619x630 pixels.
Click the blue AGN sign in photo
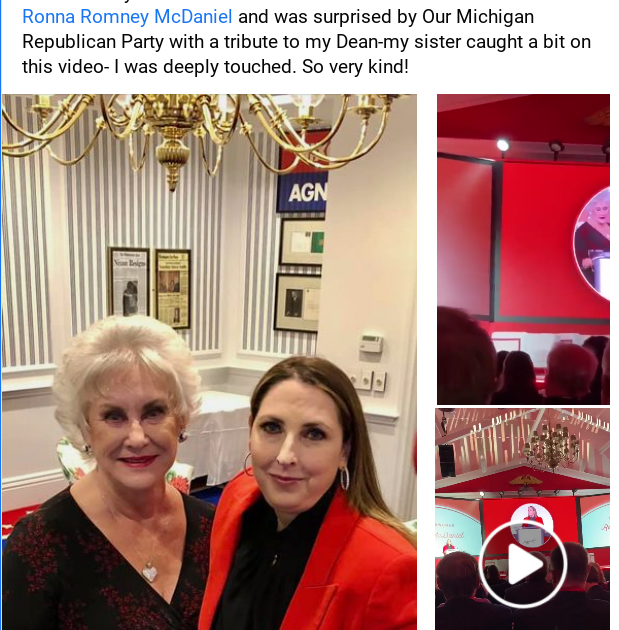(302, 193)
